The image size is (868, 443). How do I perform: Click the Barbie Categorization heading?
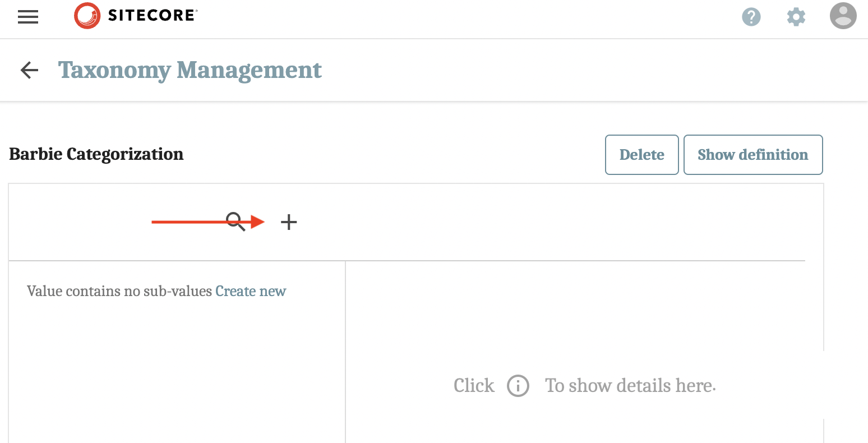tap(96, 154)
